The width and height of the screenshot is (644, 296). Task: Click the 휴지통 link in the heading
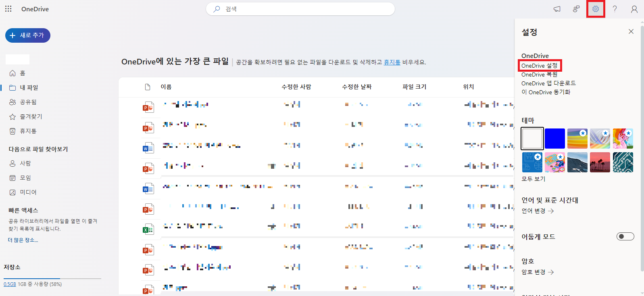point(392,62)
